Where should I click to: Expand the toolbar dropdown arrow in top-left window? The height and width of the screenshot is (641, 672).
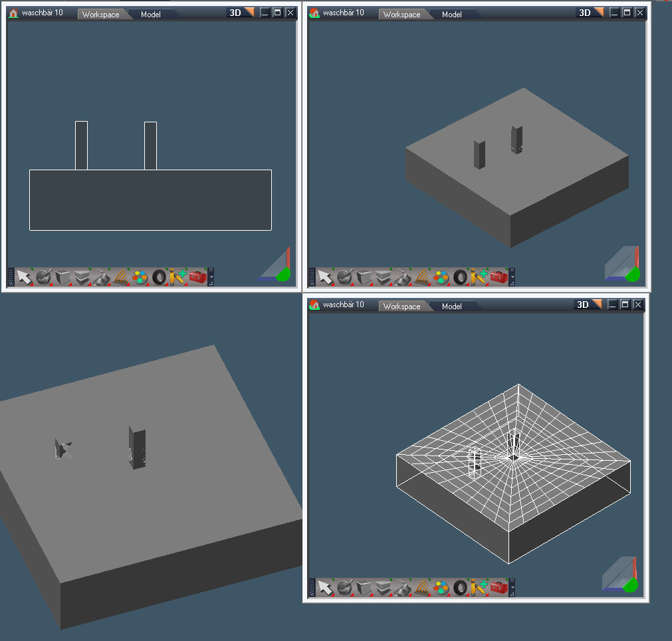[211, 277]
